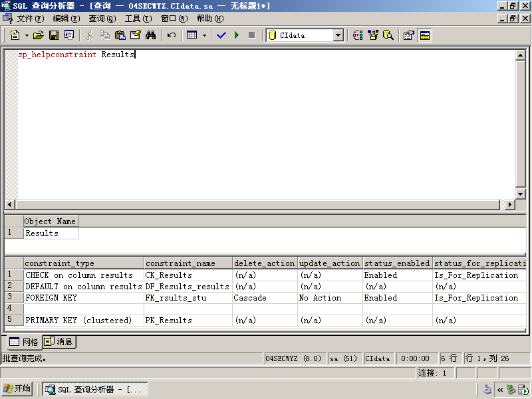
Task: Click the constraint_type column header
Action: tap(84, 263)
